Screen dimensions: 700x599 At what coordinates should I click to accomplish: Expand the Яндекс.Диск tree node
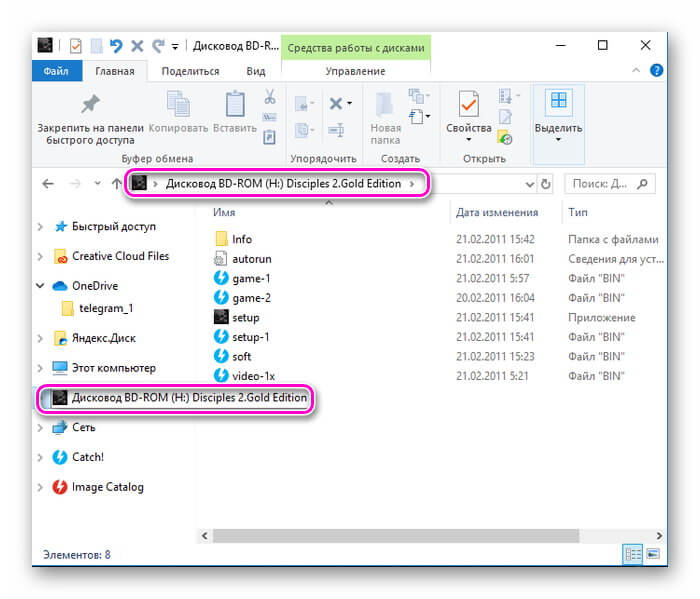click(x=40, y=338)
